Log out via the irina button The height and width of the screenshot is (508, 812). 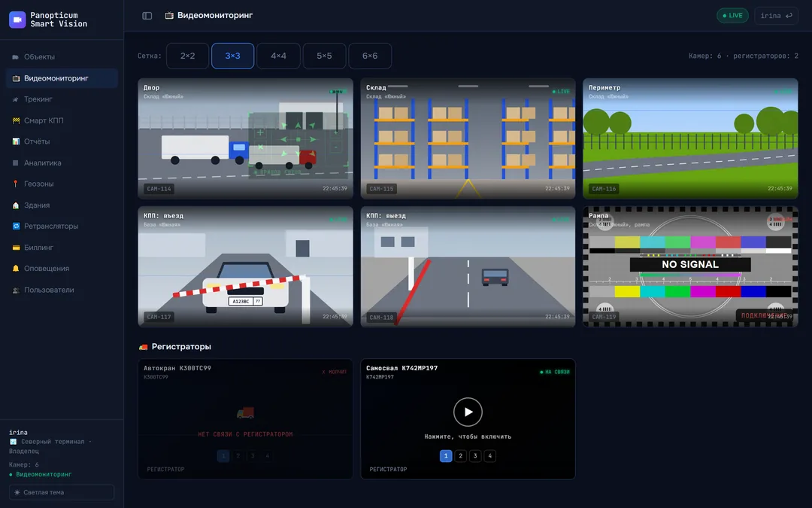coord(776,16)
